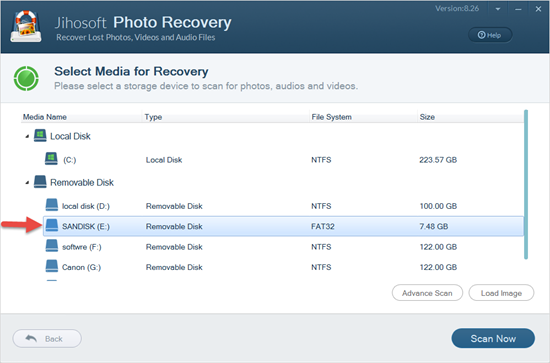Image resolution: width=550 pixels, height=363 pixels.
Task: Click the Local Disk group drive icon
Action: click(x=40, y=135)
